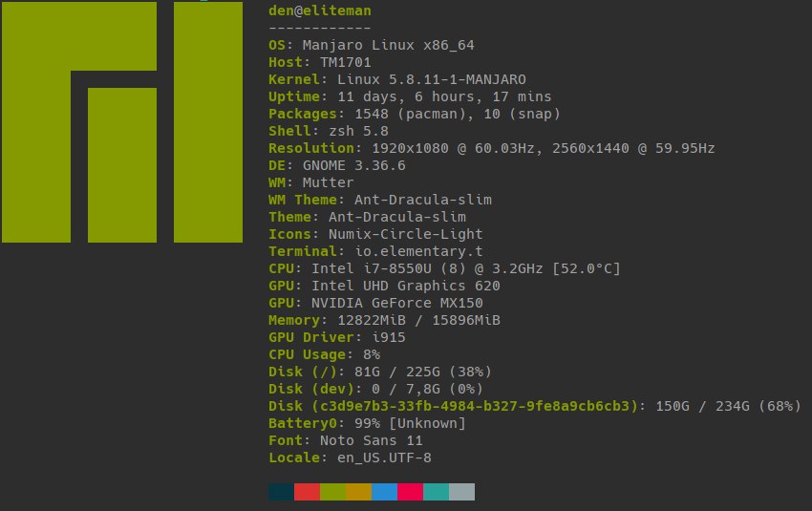Click the blue color block
The image size is (812, 511).
point(384,492)
